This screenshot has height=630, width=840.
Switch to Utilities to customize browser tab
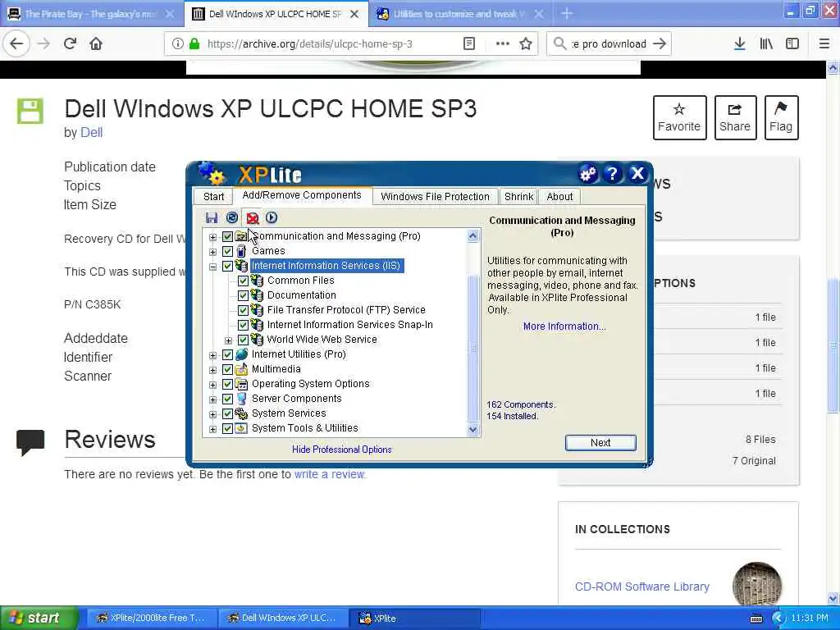[459, 14]
